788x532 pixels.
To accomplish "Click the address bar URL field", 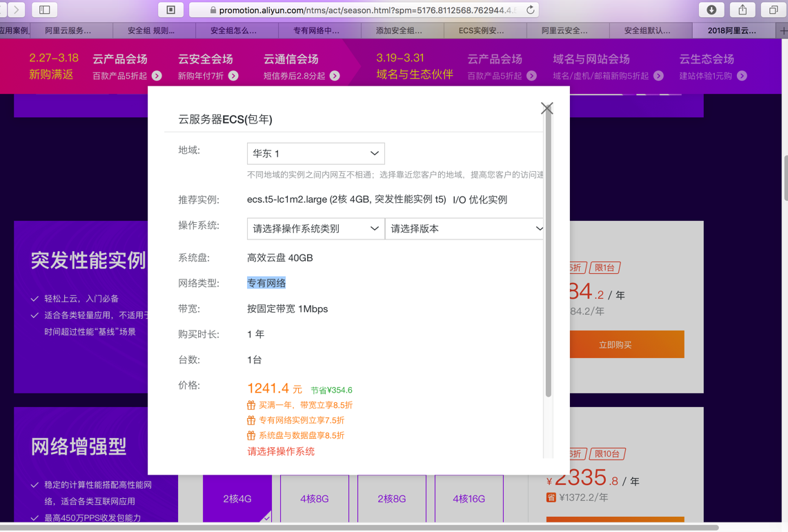I will point(364,10).
